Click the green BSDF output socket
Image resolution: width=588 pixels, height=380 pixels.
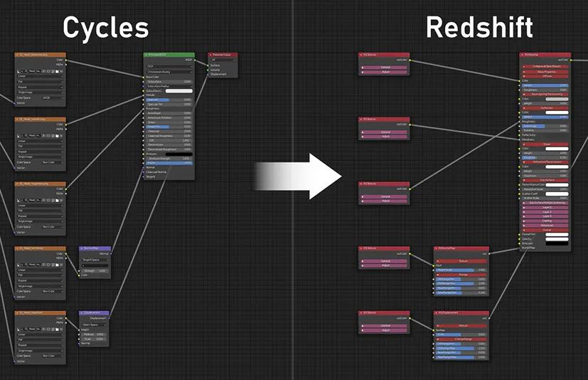(195, 60)
